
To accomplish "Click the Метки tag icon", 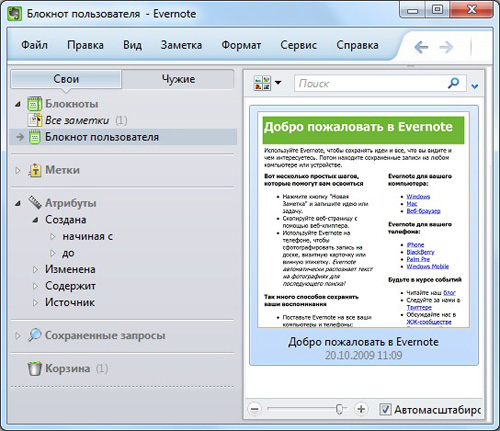I will 35,170.
